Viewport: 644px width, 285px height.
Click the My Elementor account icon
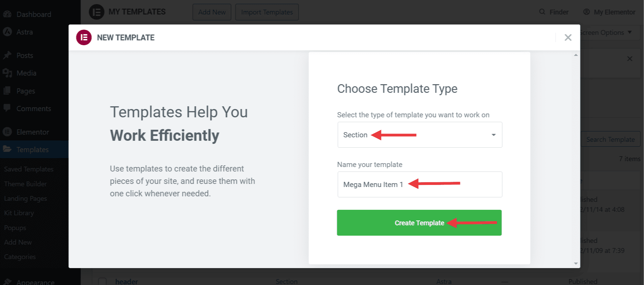pos(586,12)
